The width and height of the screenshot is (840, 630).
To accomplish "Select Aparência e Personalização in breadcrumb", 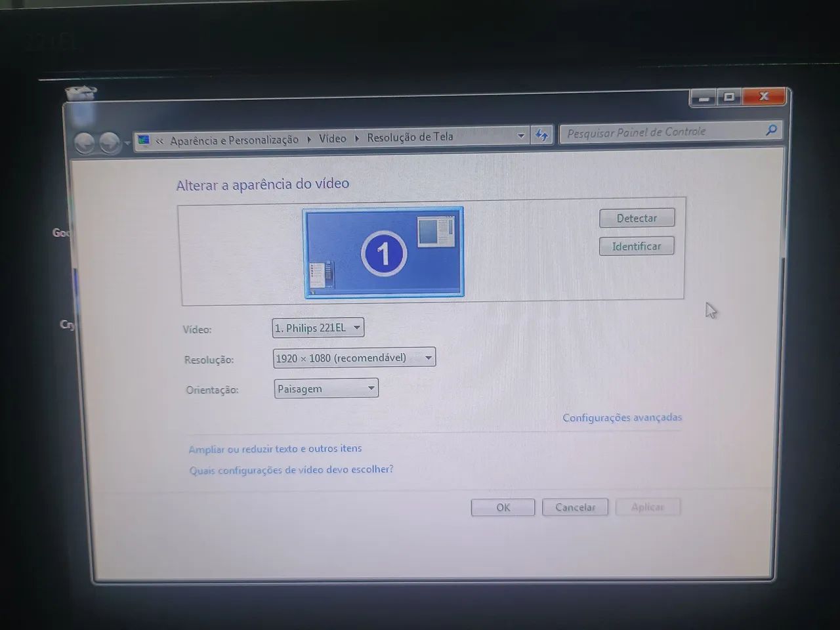I will click(x=234, y=140).
